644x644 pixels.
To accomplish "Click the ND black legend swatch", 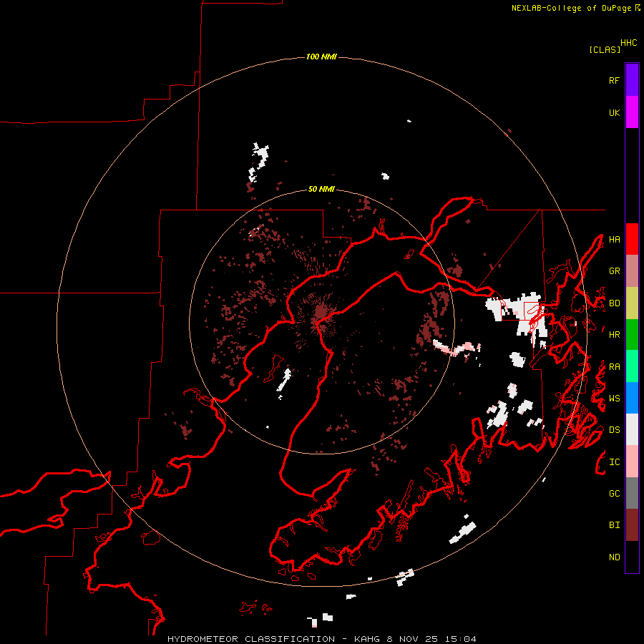I will [632, 557].
